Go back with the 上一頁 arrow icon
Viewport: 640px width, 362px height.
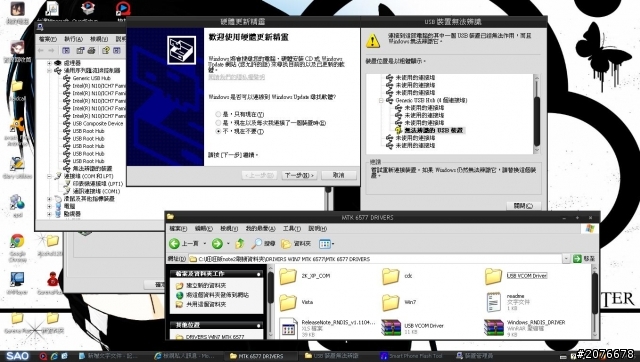point(174,244)
